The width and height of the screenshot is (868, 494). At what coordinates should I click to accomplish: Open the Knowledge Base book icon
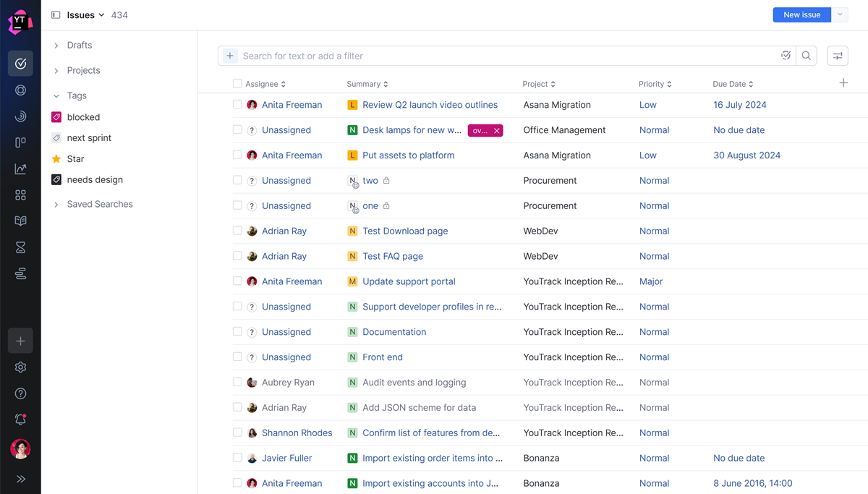pyautogui.click(x=20, y=221)
